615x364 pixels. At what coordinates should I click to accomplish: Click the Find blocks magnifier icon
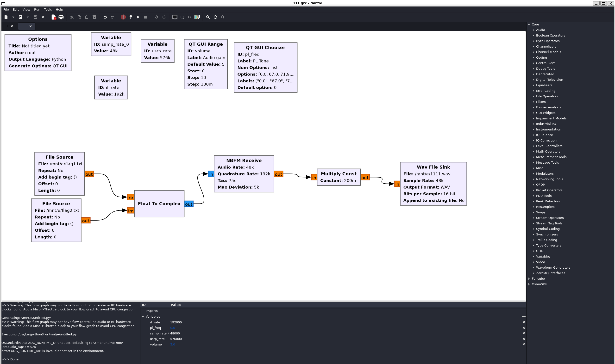[208, 17]
